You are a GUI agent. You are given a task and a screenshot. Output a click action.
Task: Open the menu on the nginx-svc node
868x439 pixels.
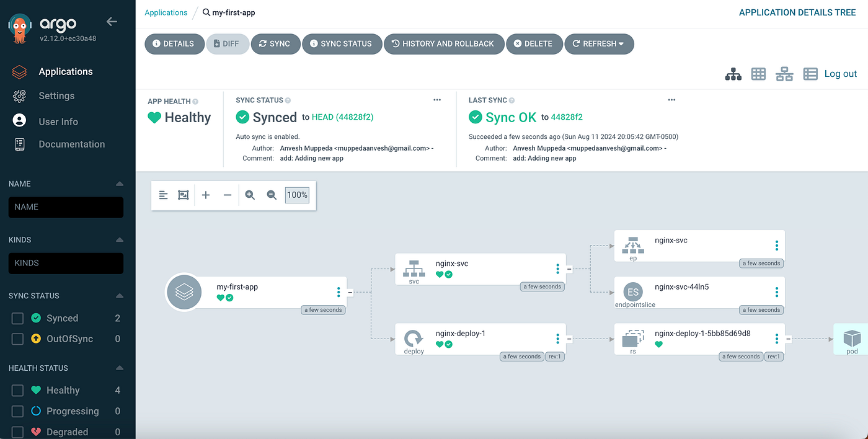[x=557, y=268]
